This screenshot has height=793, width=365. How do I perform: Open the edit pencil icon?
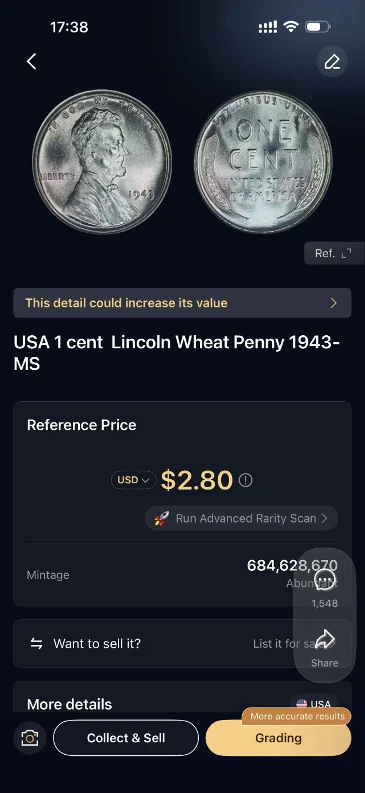point(332,62)
